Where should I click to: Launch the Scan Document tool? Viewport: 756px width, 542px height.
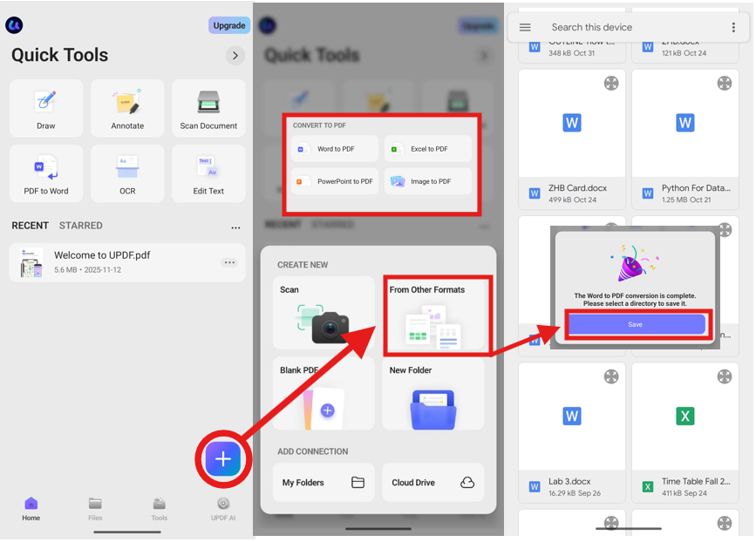point(208,108)
